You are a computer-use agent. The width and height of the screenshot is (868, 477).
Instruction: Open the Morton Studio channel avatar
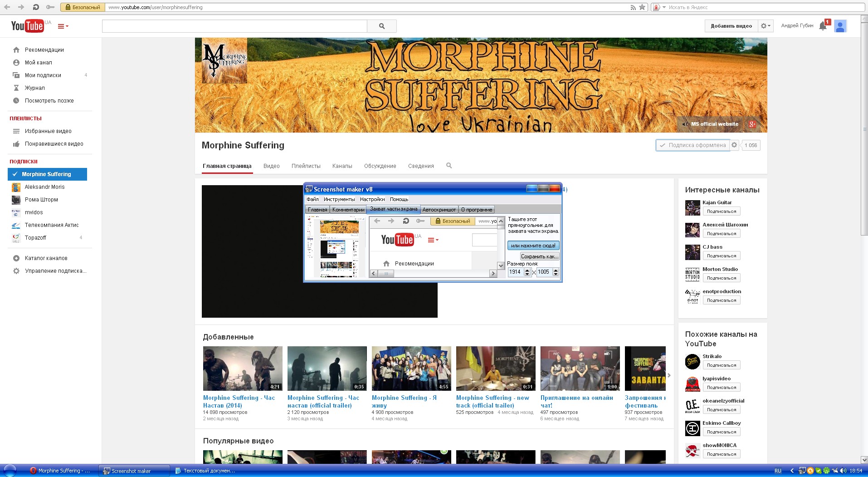pos(692,274)
